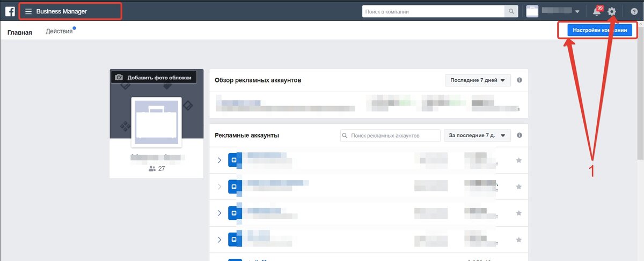Star the fourth ad account row
Screen dimensions: 644x261
[518, 239]
